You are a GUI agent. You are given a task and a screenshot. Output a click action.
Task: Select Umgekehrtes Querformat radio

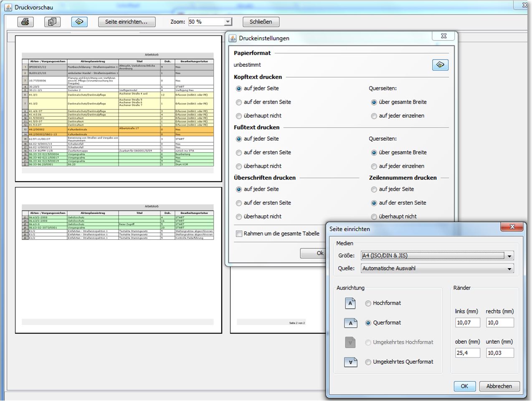[368, 362]
